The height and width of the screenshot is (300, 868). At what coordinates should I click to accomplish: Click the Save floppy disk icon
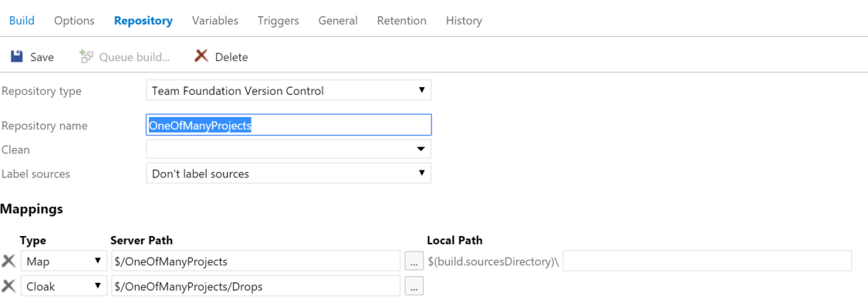pos(17,56)
